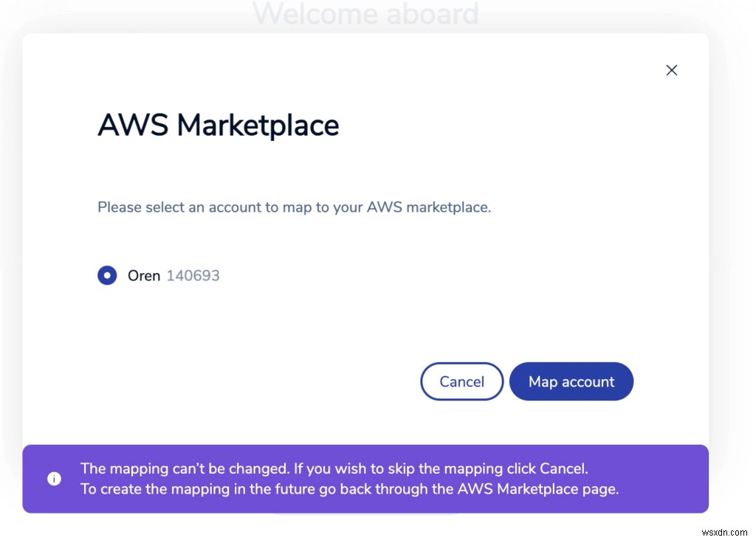Click the info icon in the purple banner
This screenshot has width=756, height=540.
pyautogui.click(x=54, y=479)
